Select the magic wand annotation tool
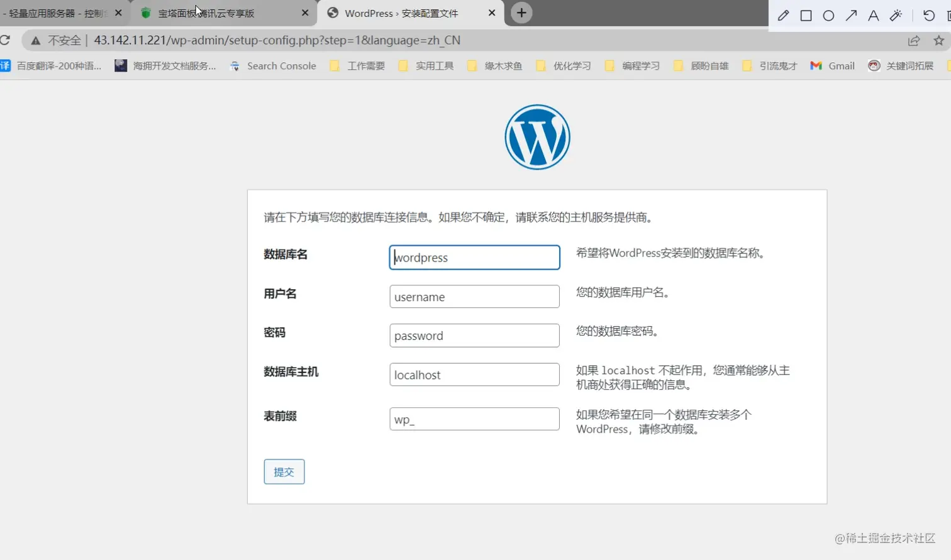This screenshot has width=951, height=560. (896, 16)
